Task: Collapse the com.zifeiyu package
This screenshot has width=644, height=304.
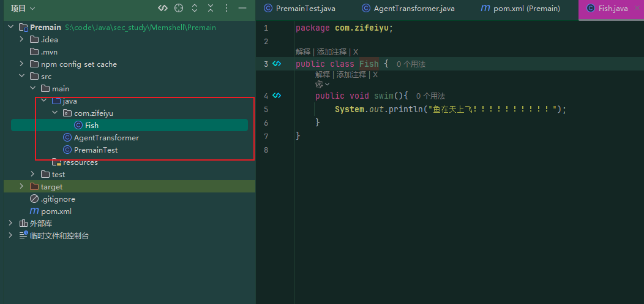Action: (55, 113)
